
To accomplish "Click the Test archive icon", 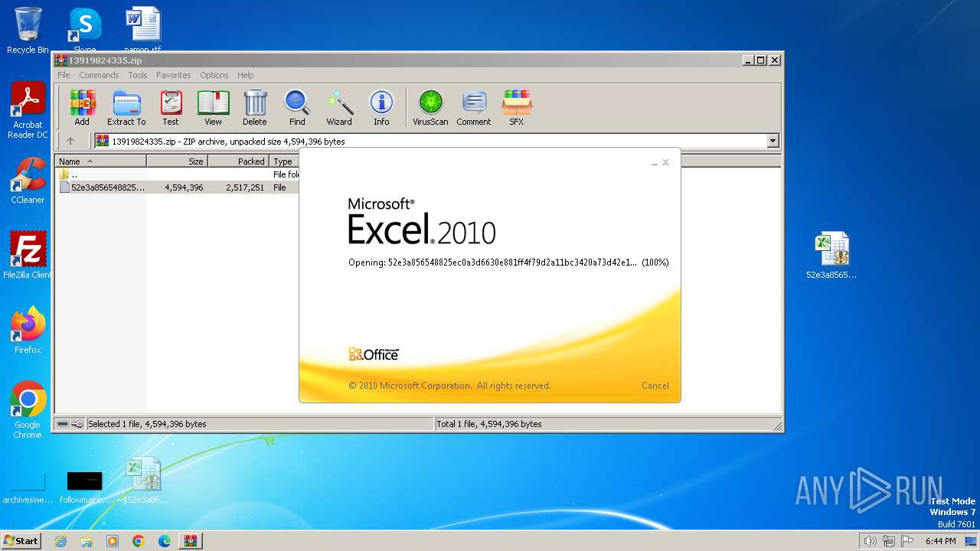I will click(x=171, y=107).
